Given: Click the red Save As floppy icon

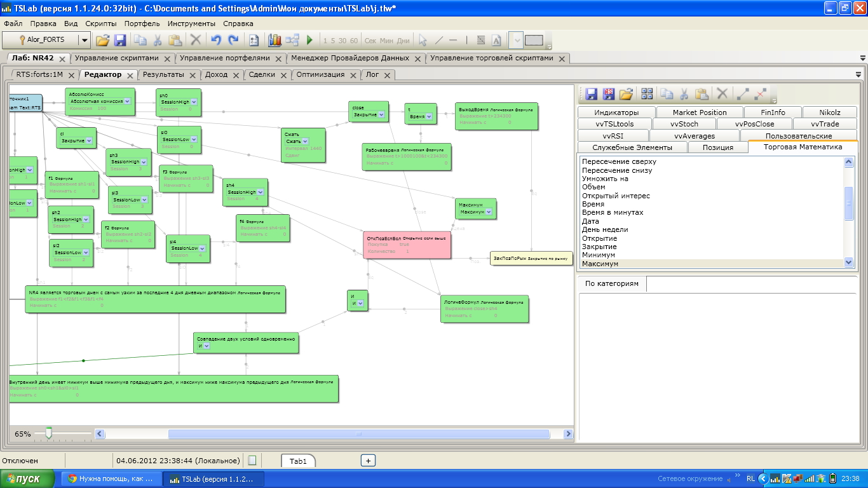Looking at the screenshot, I should (609, 93).
